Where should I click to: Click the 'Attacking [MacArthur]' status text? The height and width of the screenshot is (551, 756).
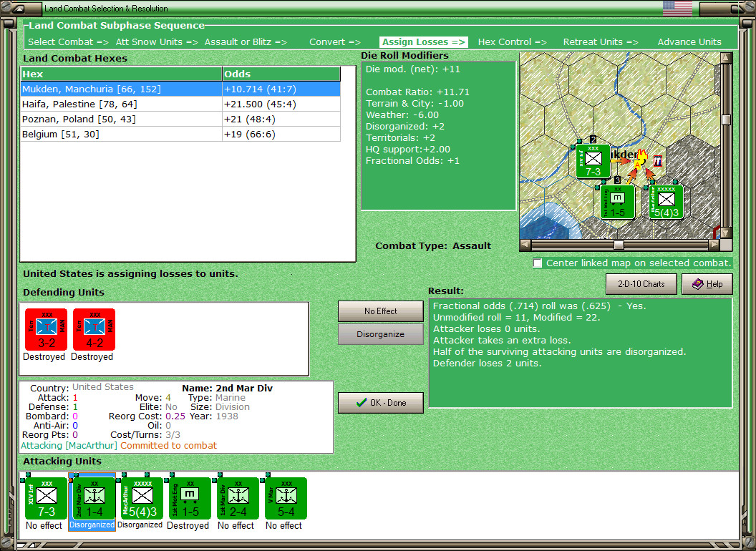pos(69,445)
